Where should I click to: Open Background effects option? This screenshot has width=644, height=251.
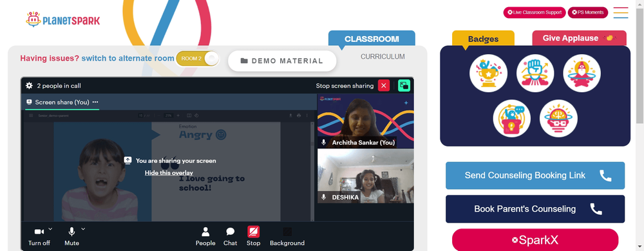287,236
